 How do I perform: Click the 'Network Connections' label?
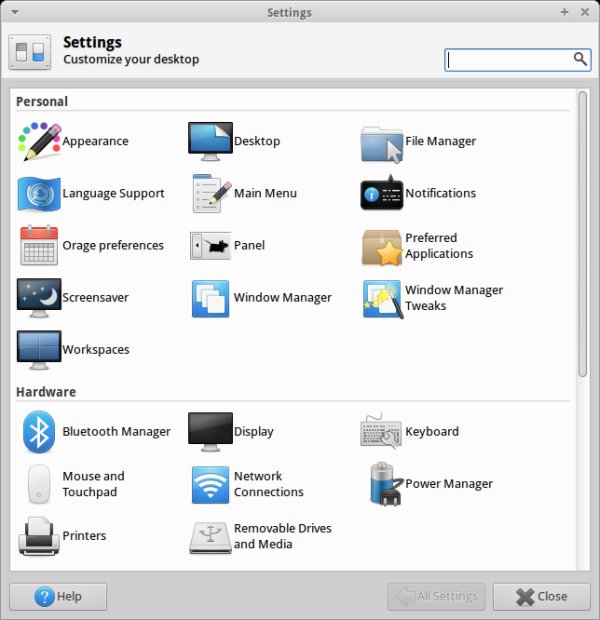269,484
